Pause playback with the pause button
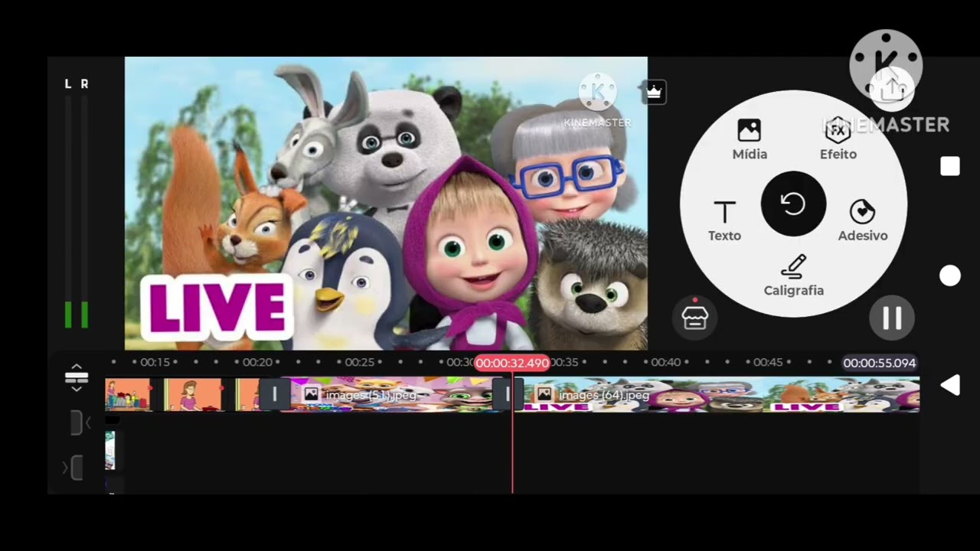Image resolution: width=980 pixels, height=551 pixels. point(892,318)
